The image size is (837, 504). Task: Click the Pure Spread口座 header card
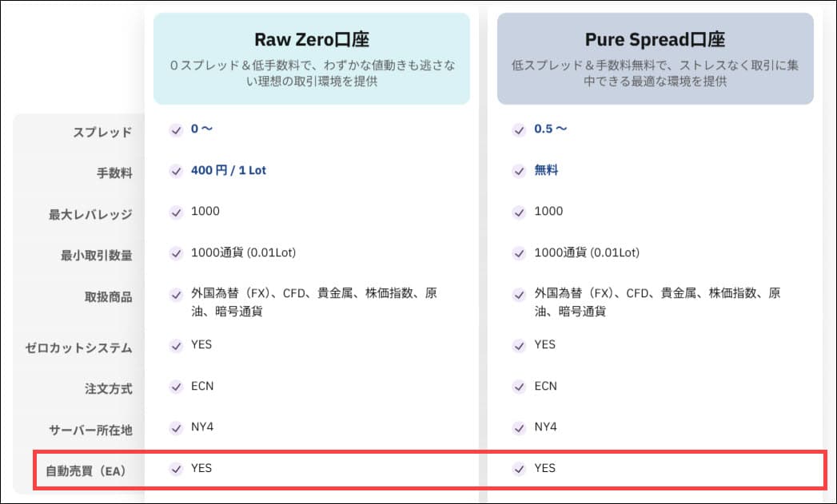(x=655, y=58)
